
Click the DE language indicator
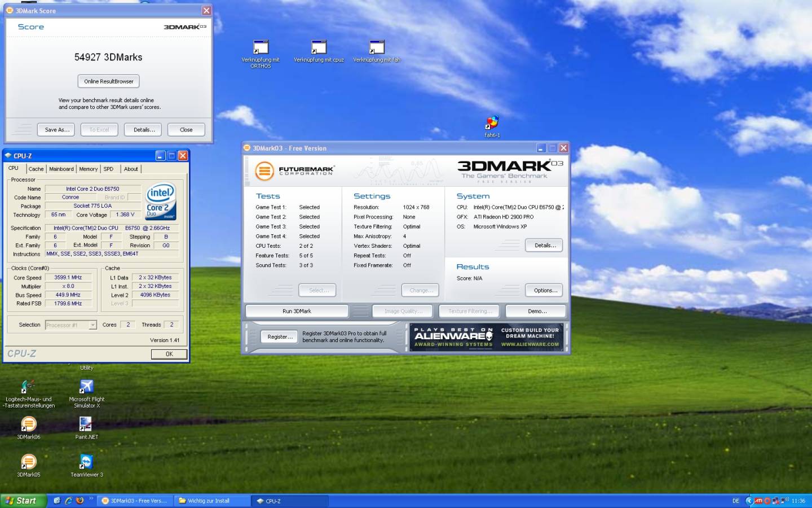[735, 501]
